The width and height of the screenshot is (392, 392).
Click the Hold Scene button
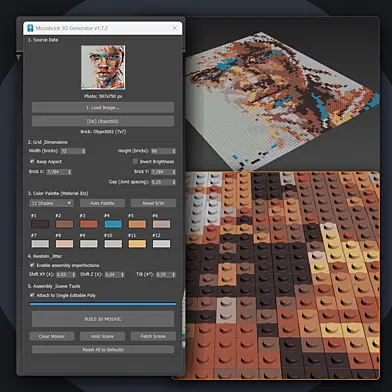click(x=102, y=336)
